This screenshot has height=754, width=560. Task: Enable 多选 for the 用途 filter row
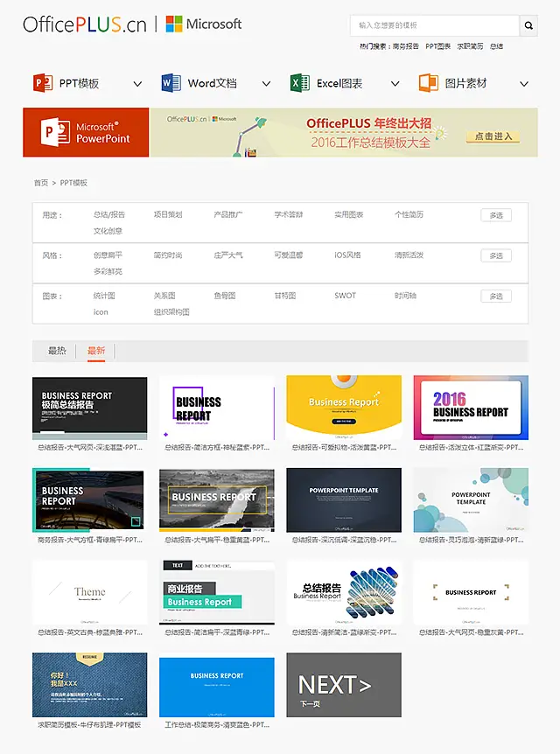496,215
